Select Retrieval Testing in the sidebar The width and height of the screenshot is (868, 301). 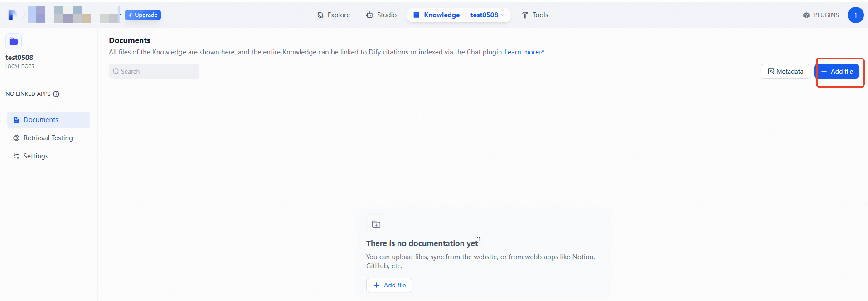tap(48, 138)
